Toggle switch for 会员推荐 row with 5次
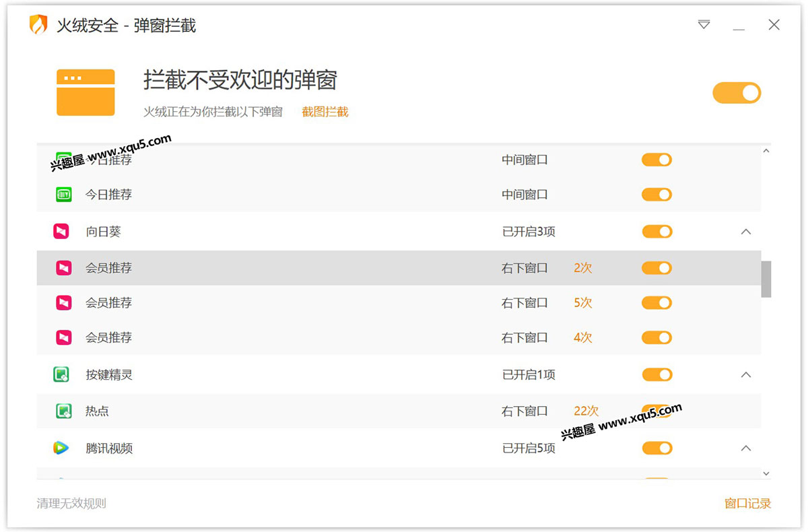Screen dimensions: 808x532 point(656,303)
